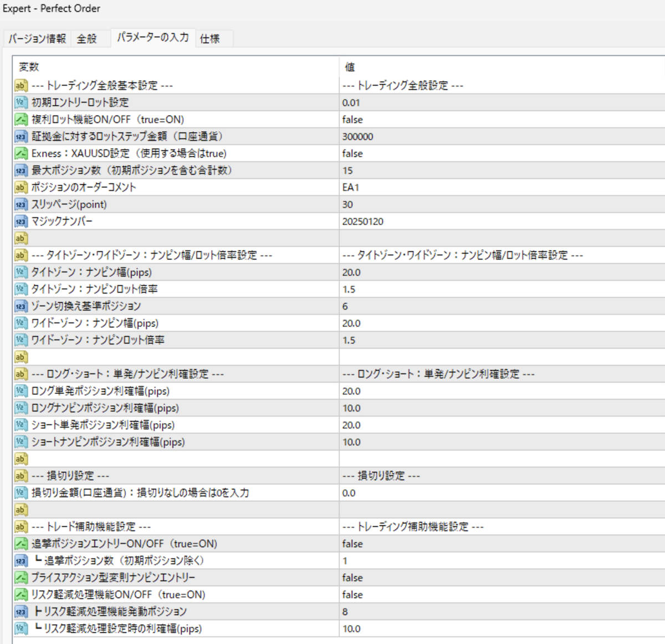Click the 123 icon next to スリッページ(point)
This screenshot has height=644, width=665.
[20, 204]
